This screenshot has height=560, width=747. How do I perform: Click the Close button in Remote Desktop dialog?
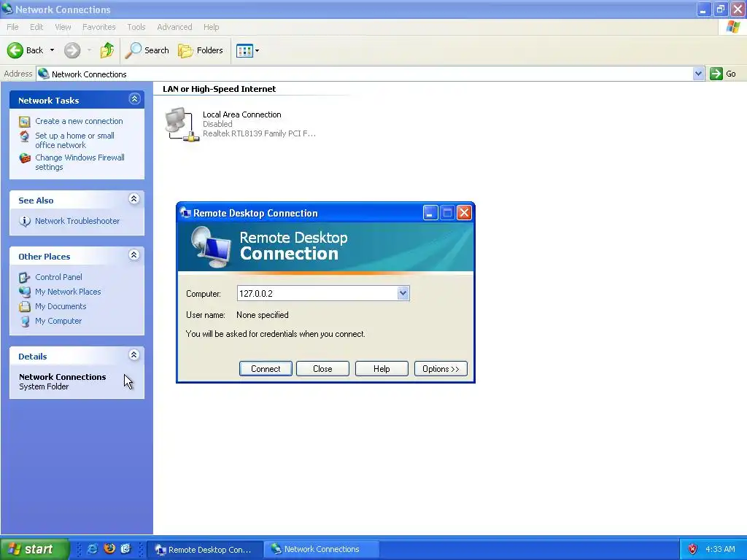(322, 368)
